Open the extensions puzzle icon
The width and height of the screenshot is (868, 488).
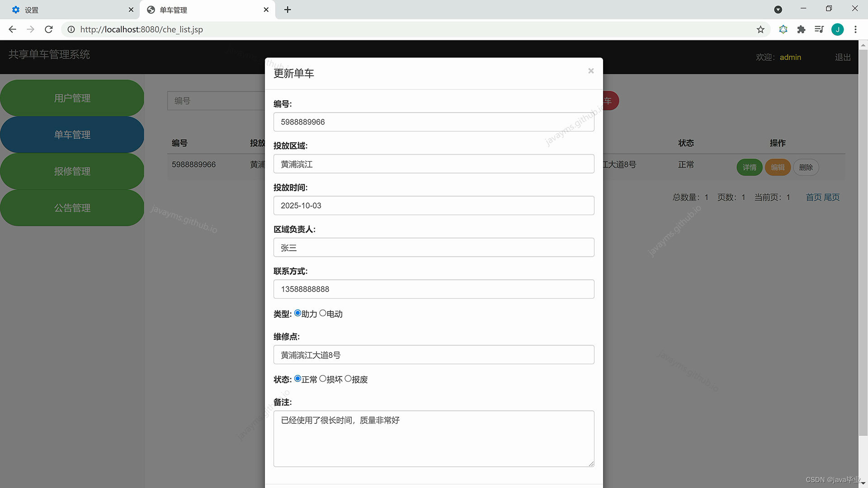(801, 29)
